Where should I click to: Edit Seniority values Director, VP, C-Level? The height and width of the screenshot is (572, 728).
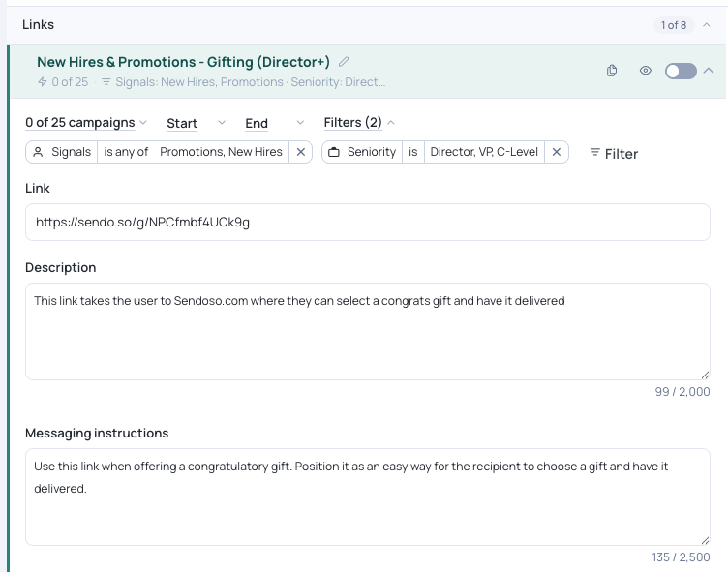pos(484,152)
